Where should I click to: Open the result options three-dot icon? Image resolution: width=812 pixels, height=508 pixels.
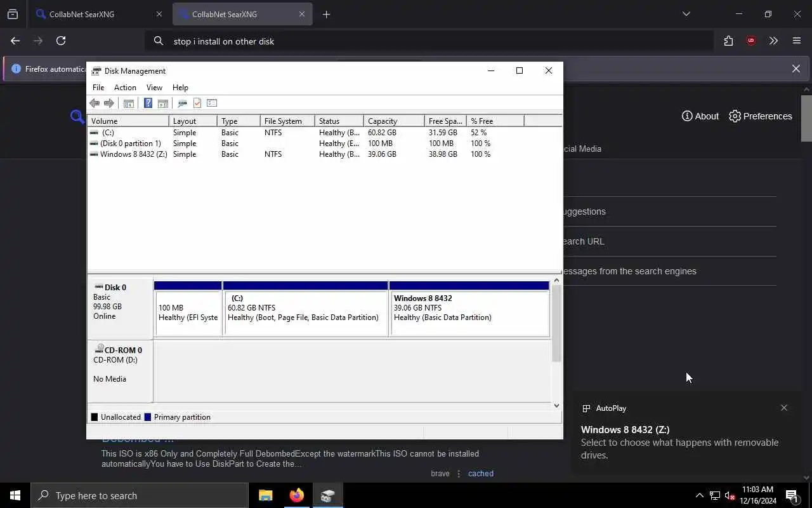(459, 473)
